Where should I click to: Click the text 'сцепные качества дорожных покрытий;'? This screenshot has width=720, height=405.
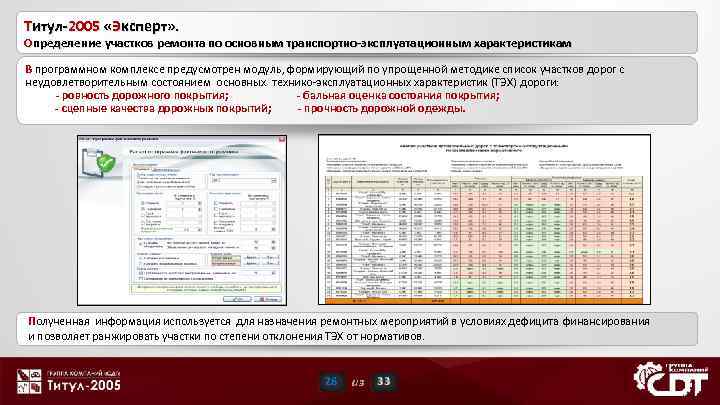166,109
